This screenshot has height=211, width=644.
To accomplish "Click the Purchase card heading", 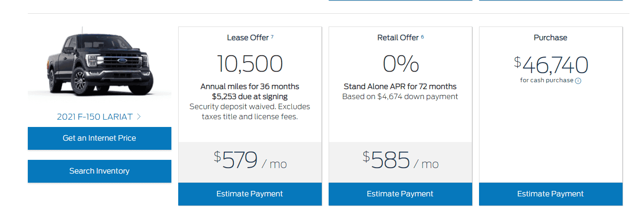I will point(551,38).
